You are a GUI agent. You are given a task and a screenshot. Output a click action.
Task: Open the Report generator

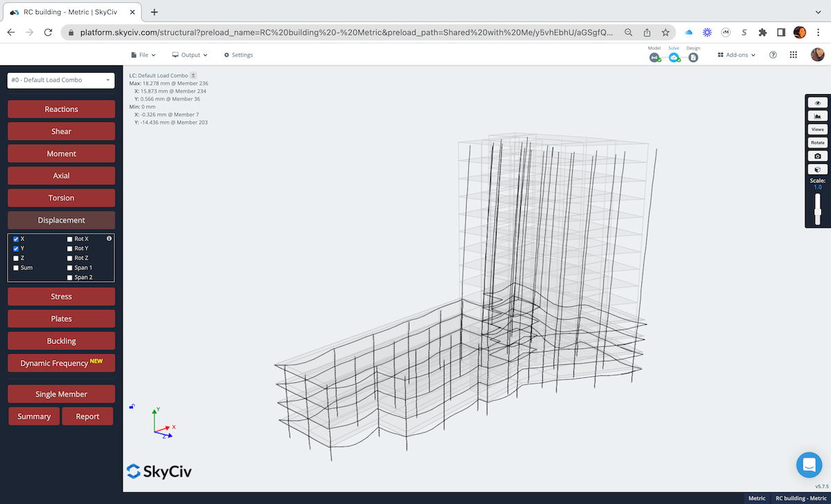pos(87,416)
